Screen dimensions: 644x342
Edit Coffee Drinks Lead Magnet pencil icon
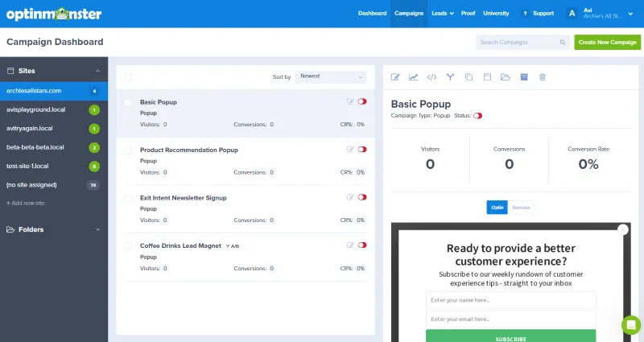[x=350, y=245]
